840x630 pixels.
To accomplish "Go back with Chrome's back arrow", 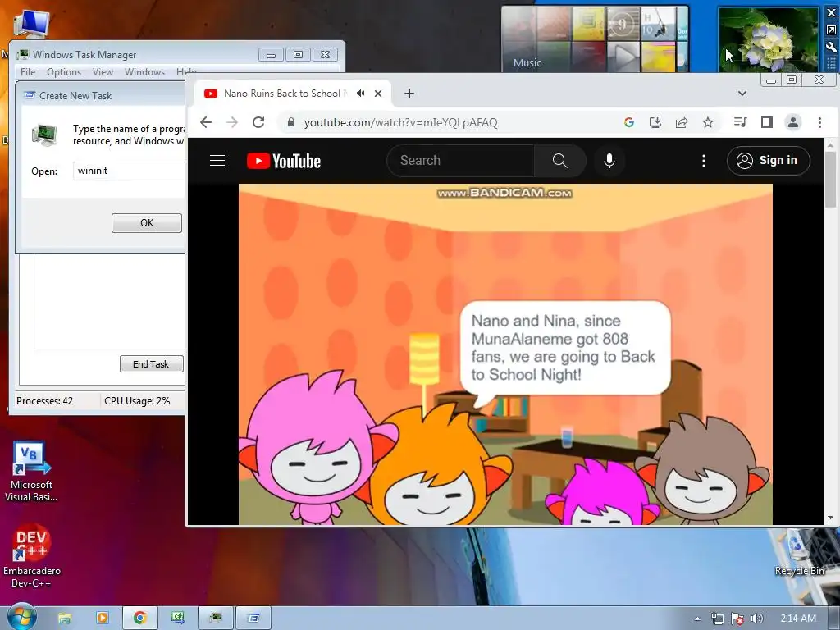I will [x=206, y=123].
